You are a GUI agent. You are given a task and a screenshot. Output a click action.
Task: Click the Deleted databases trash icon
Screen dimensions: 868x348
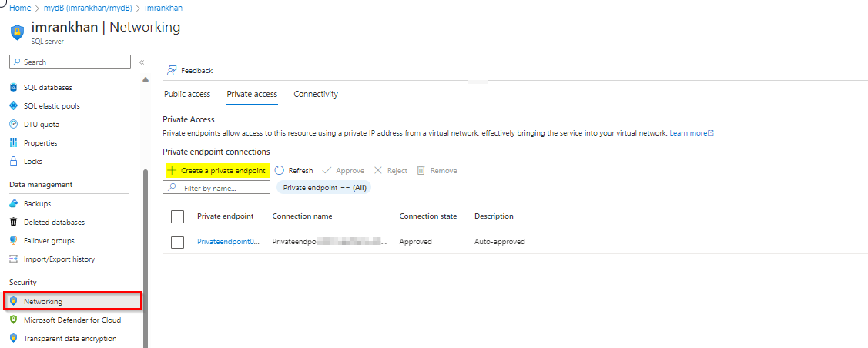pos(14,222)
